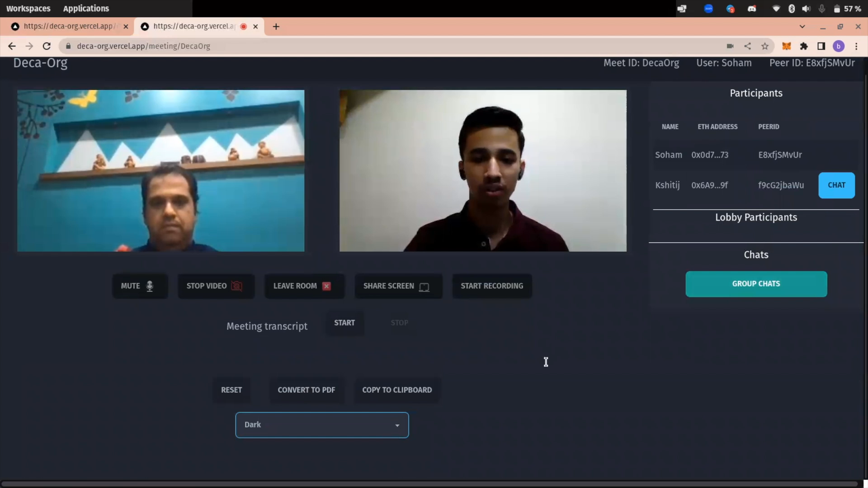Go forward in browser history
Image resolution: width=868 pixels, height=488 pixels.
point(29,46)
